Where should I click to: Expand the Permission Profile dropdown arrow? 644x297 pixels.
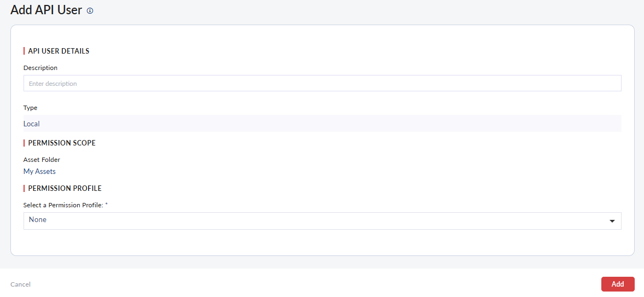612,221
